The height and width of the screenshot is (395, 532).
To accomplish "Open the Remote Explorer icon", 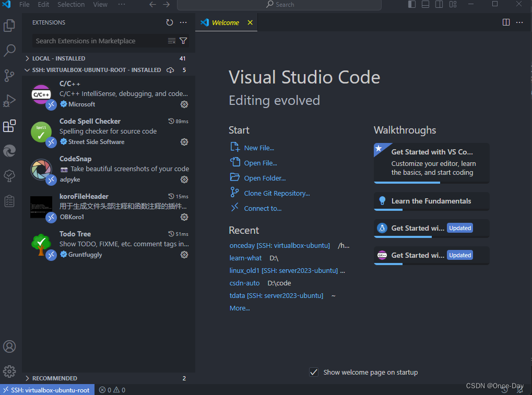I will click(9, 151).
